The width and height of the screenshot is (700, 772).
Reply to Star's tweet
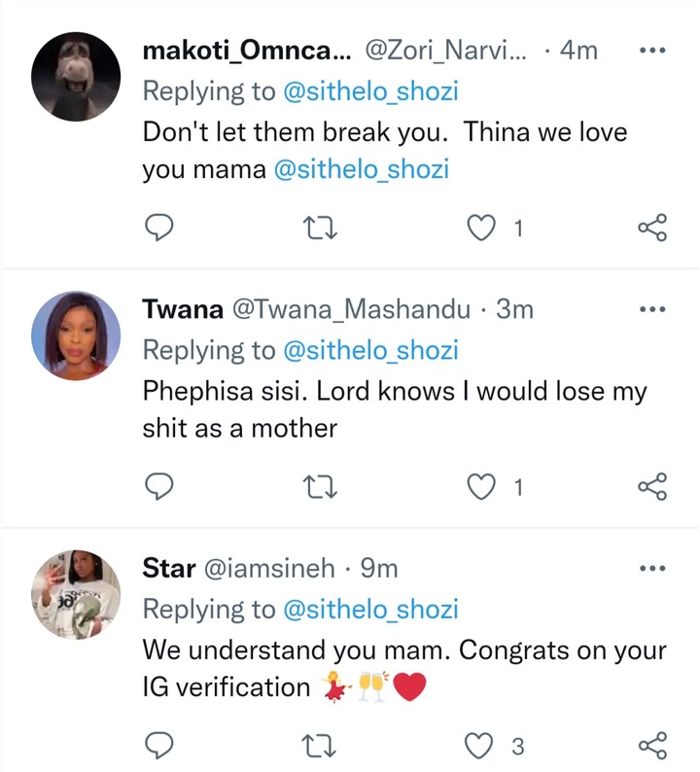[x=158, y=746]
